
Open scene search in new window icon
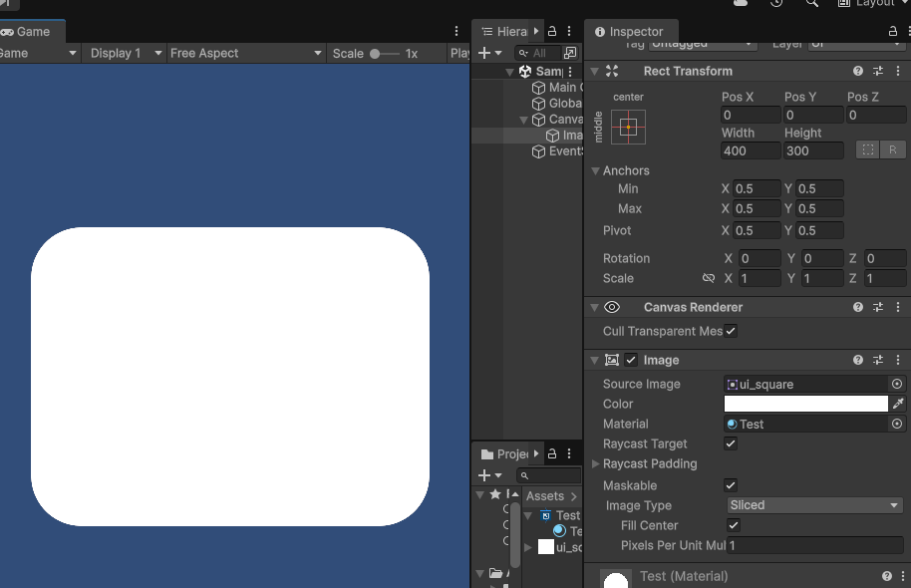click(x=570, y=53)
